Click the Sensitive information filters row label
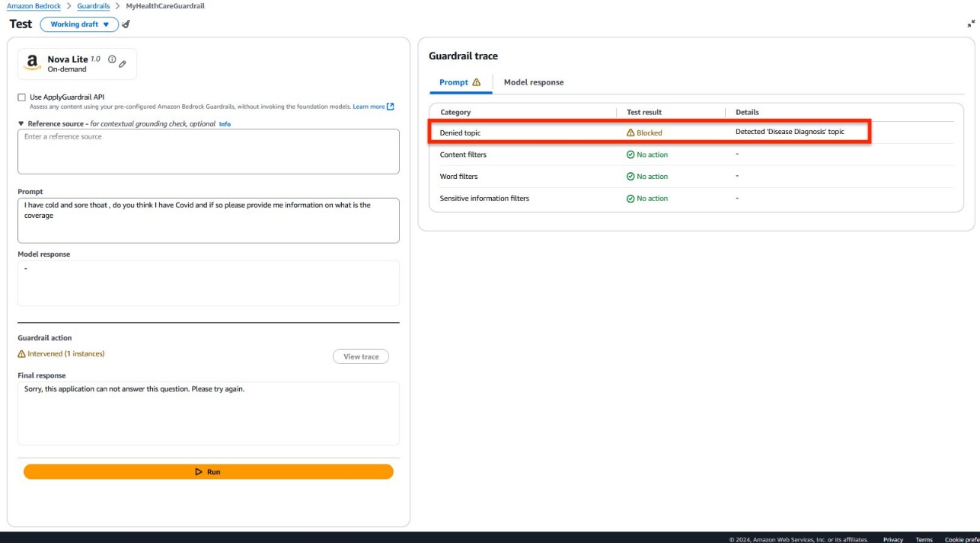The image size is (980, 543). point(484,199)
